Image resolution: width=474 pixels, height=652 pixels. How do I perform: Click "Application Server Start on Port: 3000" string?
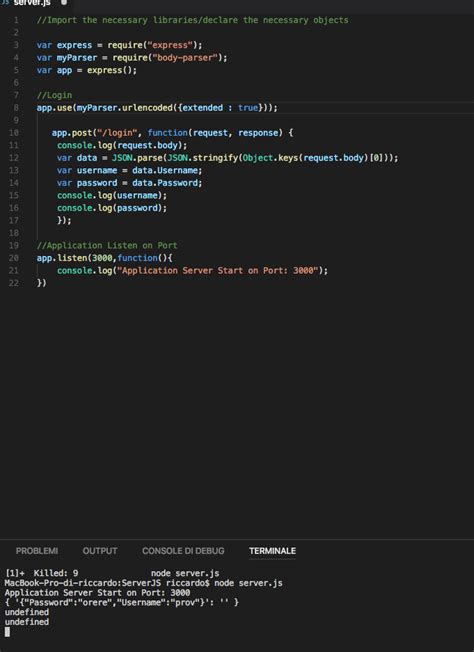218,270
